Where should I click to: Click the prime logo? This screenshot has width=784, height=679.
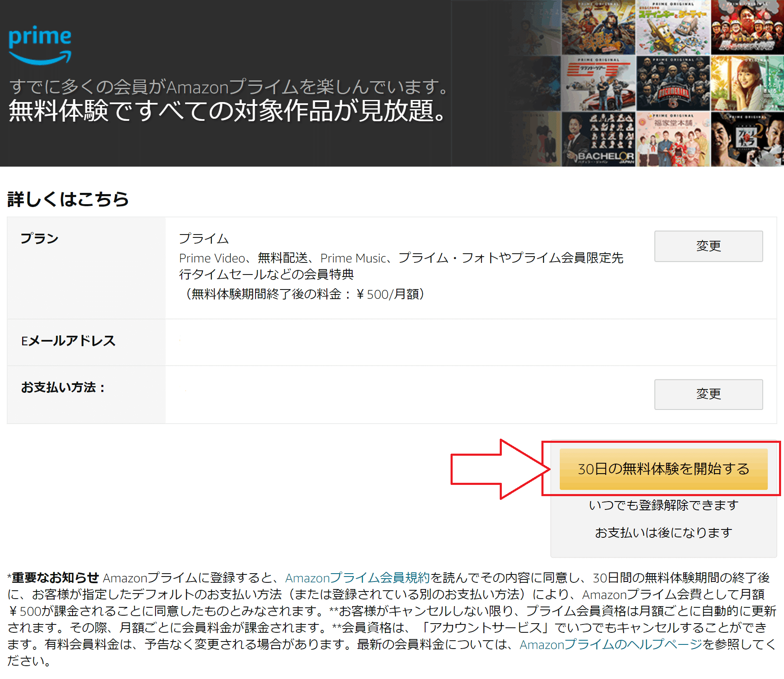tap(40, 45)
